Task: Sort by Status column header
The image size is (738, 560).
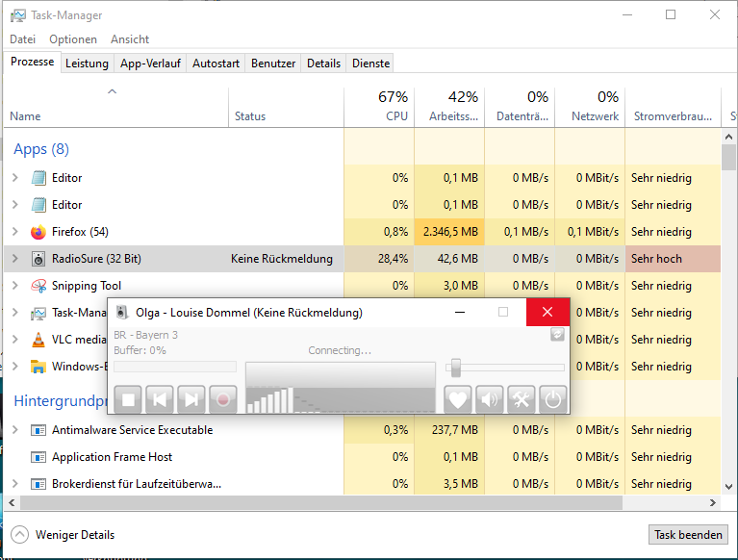Action: (286, 108)
